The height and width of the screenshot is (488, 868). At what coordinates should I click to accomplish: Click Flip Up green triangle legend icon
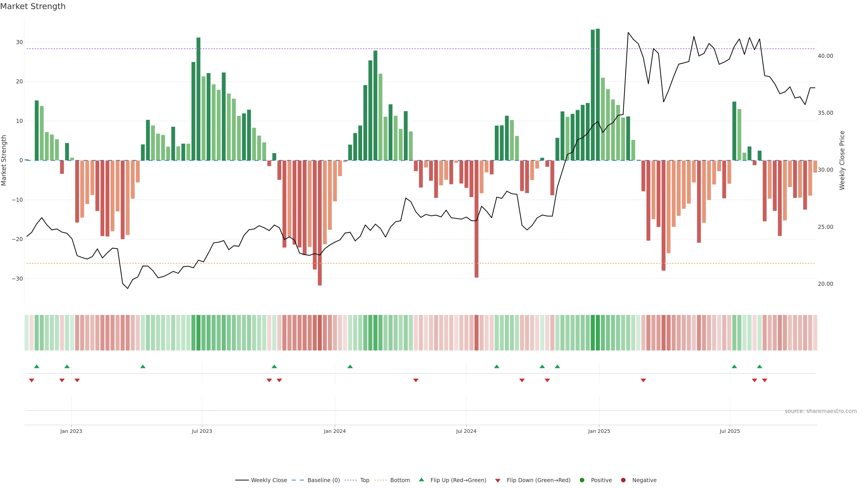click(421, 480)
